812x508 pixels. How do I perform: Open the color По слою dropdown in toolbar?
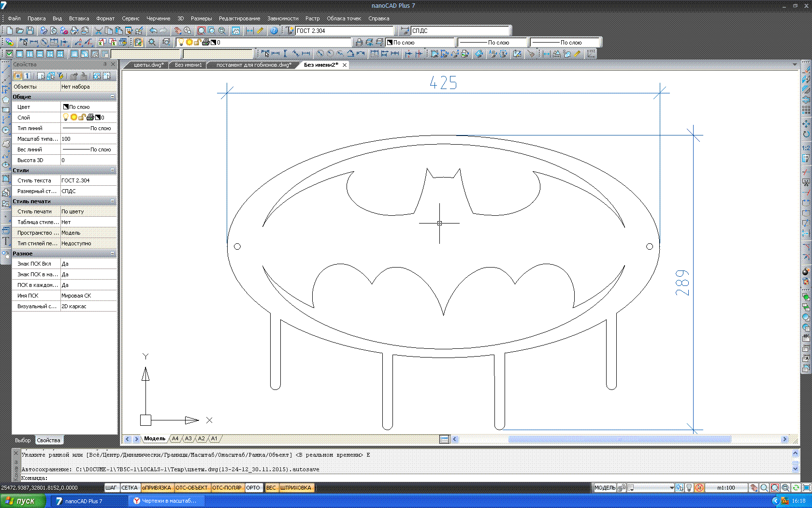(420, 42)
